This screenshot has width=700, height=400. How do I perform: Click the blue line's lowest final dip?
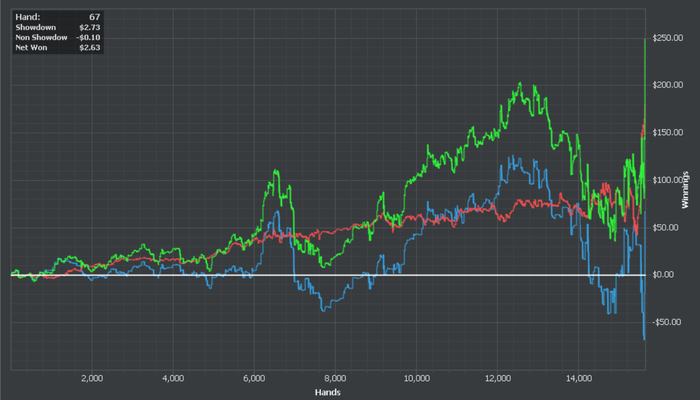point(644,339)
